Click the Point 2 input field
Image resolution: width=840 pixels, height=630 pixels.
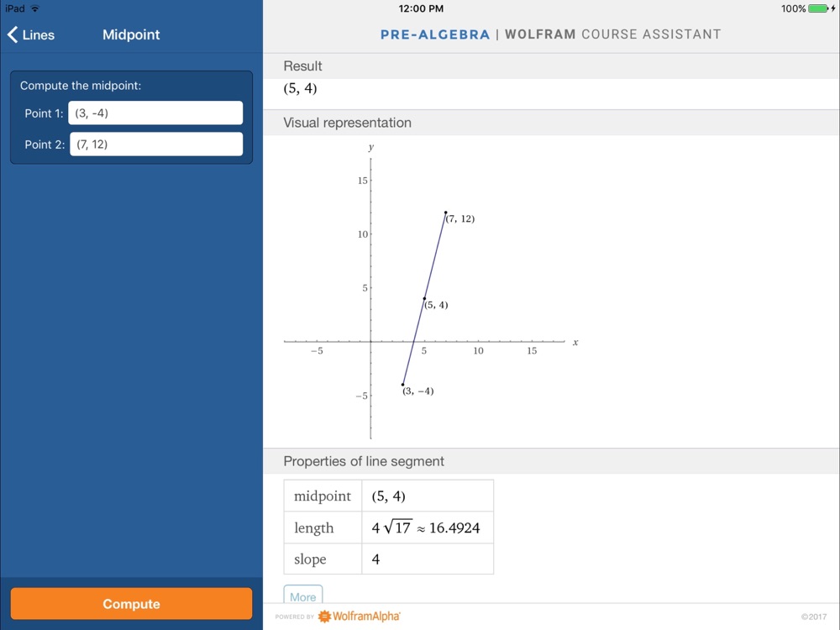coord(156,144)
